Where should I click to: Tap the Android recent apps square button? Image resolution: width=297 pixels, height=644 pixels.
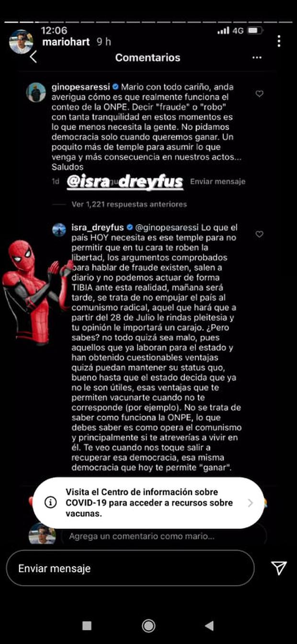point(87,626)
